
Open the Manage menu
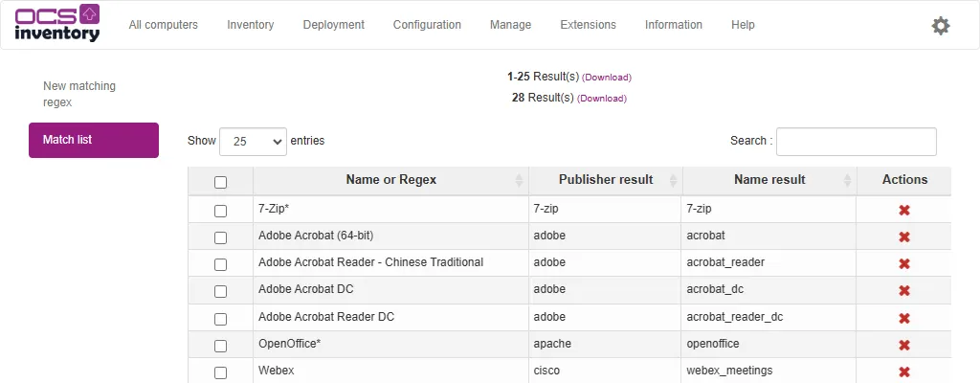pyautogui.click(x=511, y=25)
